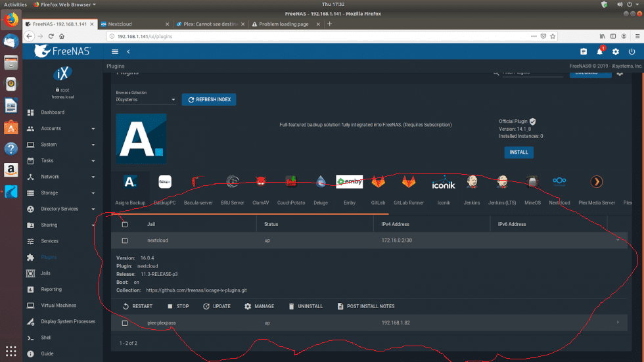Select the Nextcloud plugin icon
The height and width of the screenshot is (362, 644).
559,181
